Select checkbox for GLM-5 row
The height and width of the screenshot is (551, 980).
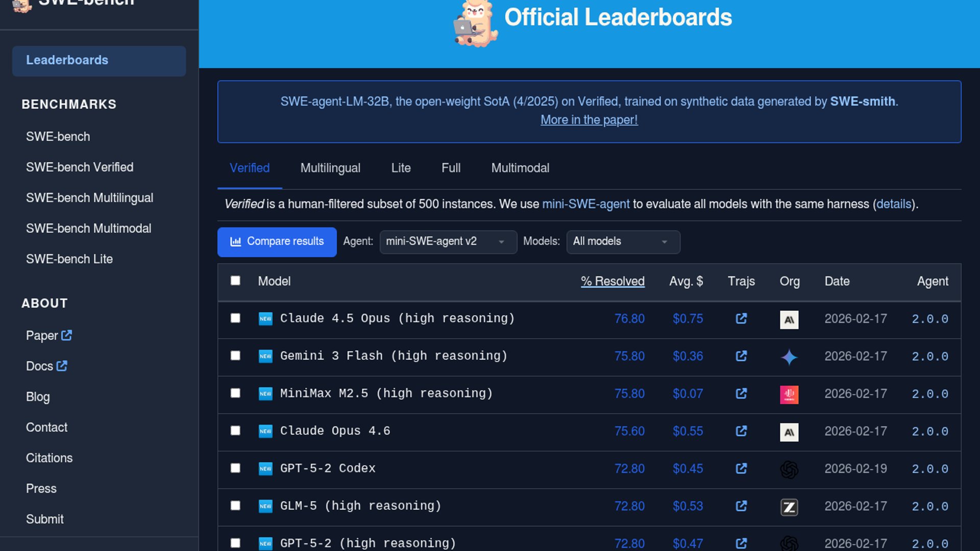point(235,506)
